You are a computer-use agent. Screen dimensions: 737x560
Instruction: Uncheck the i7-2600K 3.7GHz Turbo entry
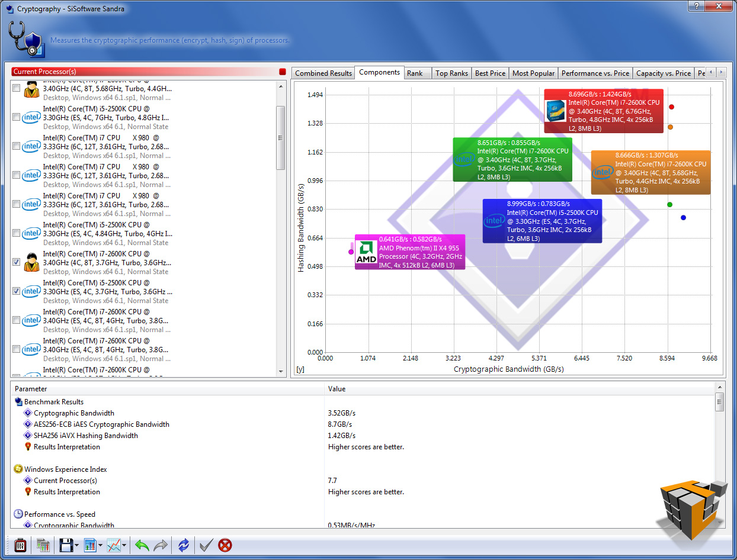pos(16,262)
